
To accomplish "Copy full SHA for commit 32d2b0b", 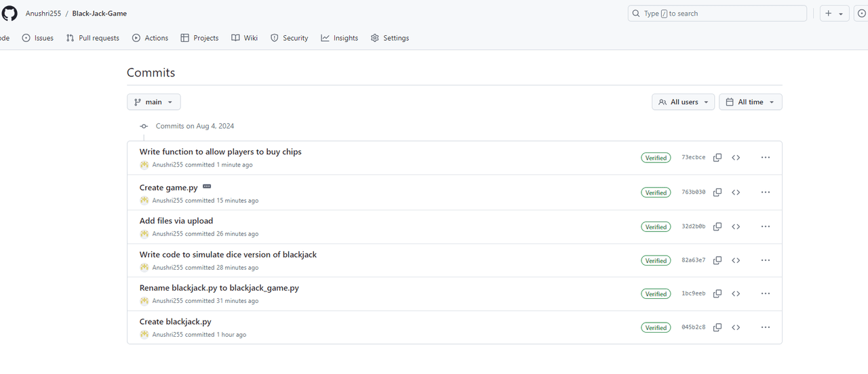I will [717, 227].
